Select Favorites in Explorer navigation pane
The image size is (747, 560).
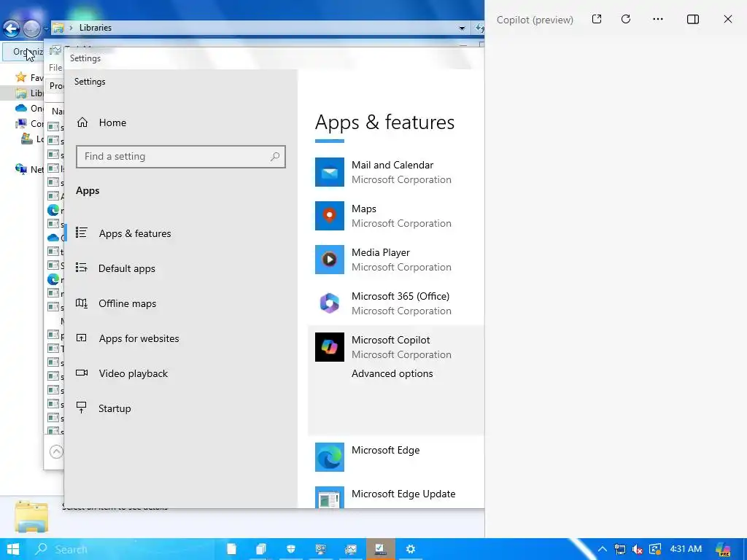pyautogui.click(x=29, y=77)
